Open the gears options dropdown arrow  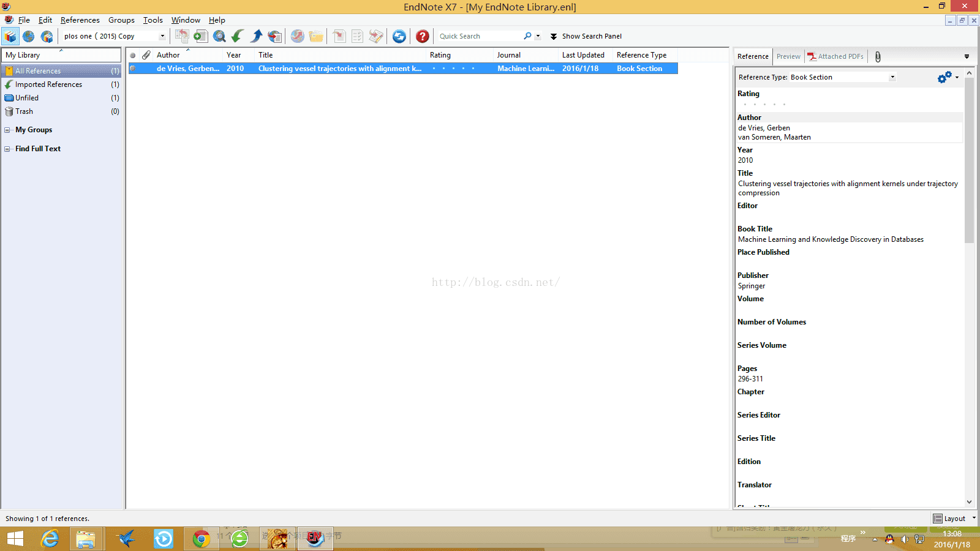click(x=957, y=77)
